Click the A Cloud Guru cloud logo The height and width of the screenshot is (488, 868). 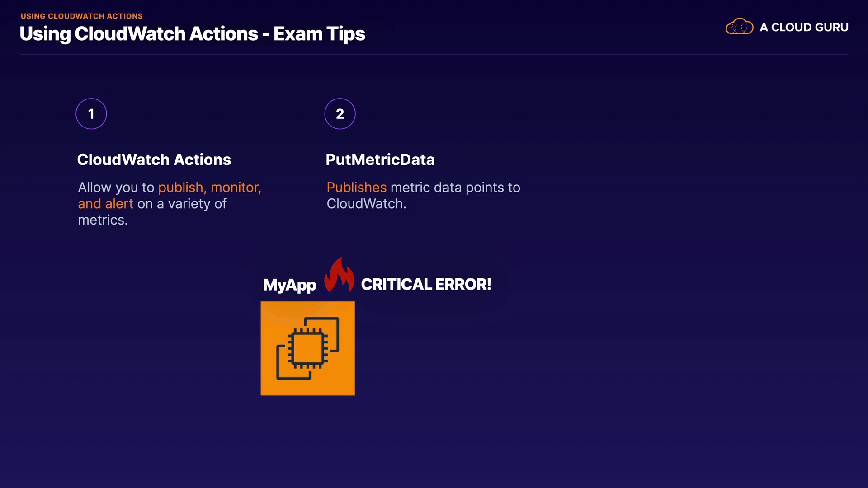(739, 27)
